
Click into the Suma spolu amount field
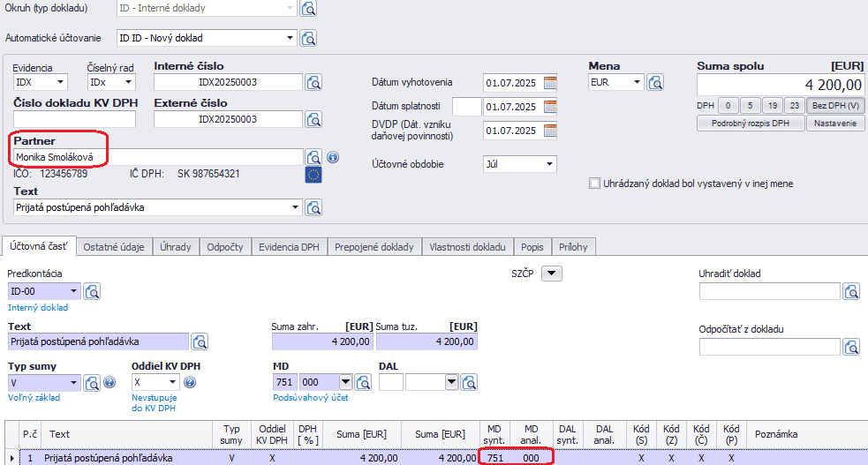(780, 85)
